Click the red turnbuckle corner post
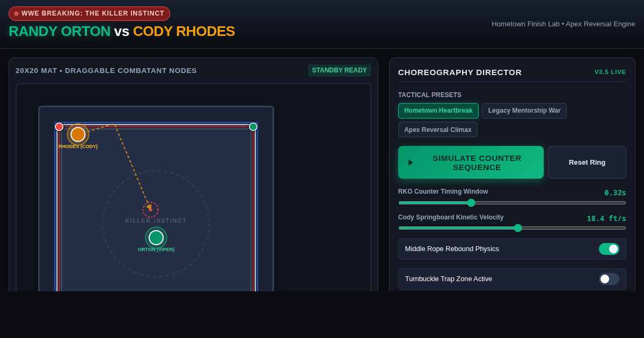Viewport: 644px width, 338px height. tap(59, 127)
